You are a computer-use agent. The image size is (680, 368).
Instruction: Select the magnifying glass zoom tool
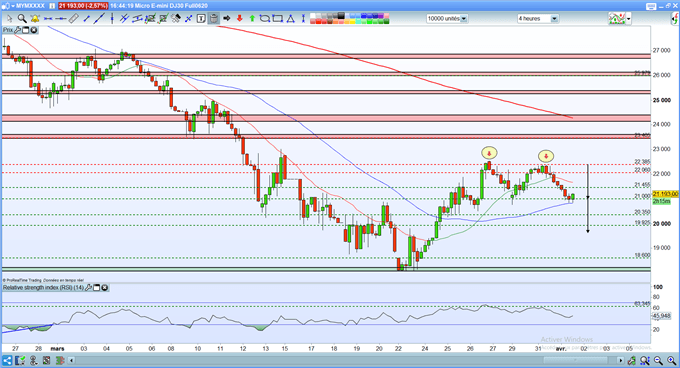click(22, 18)
